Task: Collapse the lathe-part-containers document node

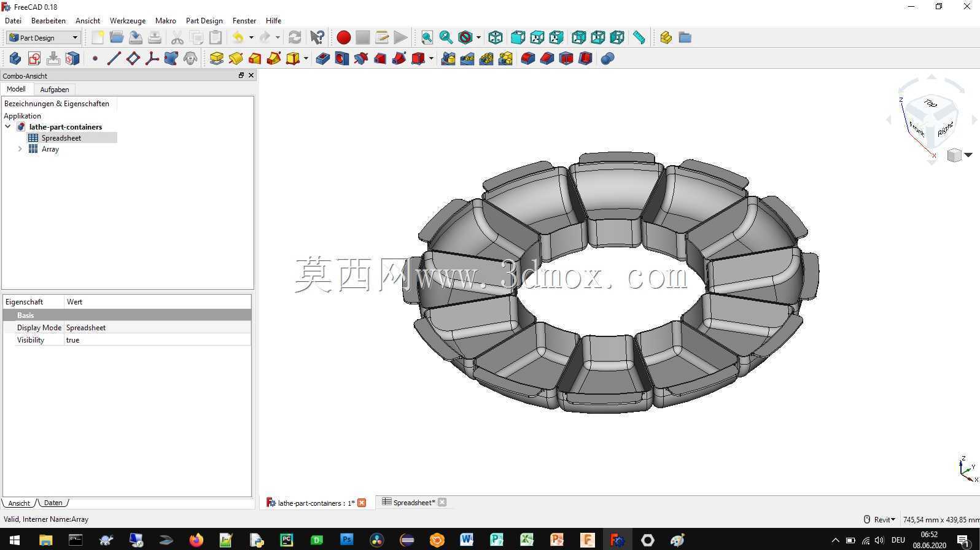Action: (8, 126)
